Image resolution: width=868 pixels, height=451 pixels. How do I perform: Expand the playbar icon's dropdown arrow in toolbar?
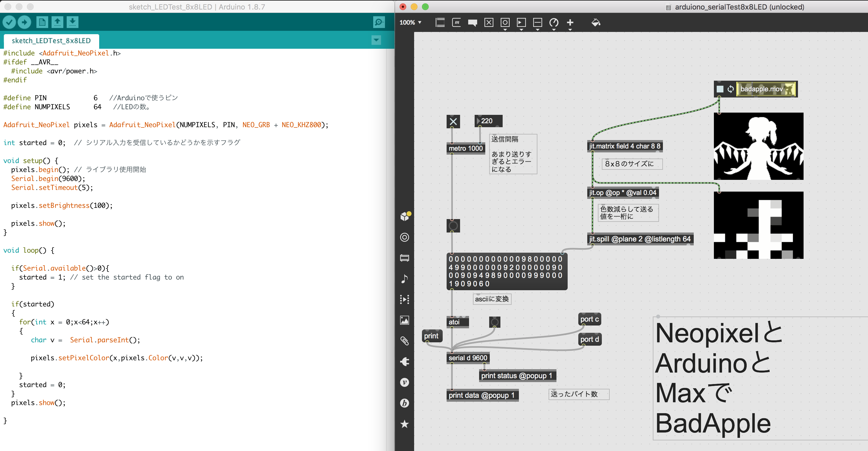(521, 30)
